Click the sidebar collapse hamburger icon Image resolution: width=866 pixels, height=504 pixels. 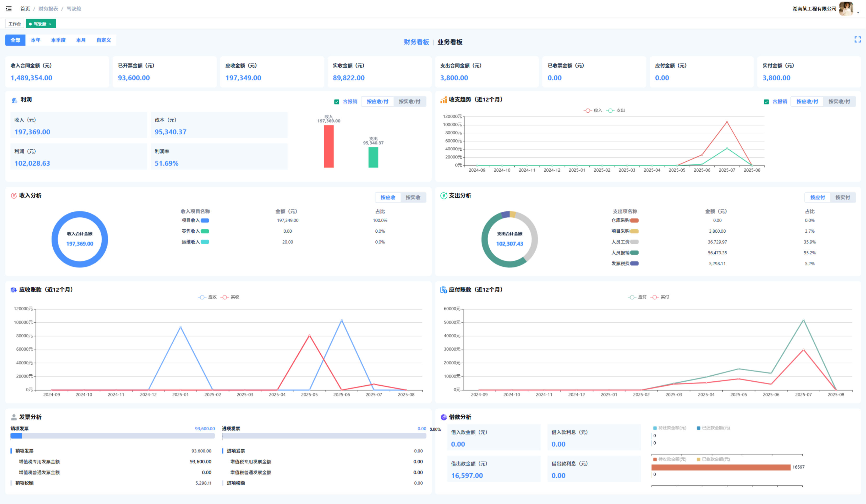(9, 9)
